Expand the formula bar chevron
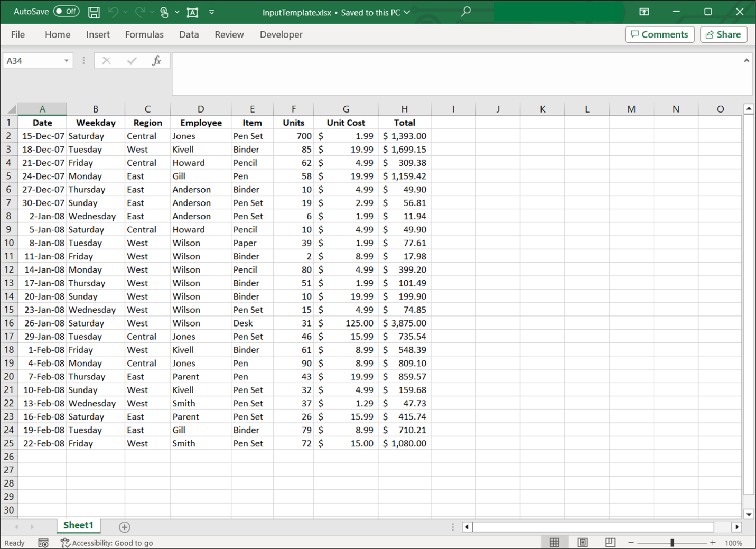The height and width of the screenshot is (549, 756). click(x=746, y=61)
